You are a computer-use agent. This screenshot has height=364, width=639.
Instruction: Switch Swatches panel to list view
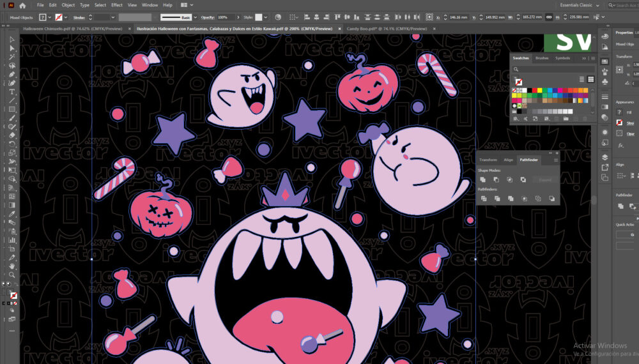point(581,79)
